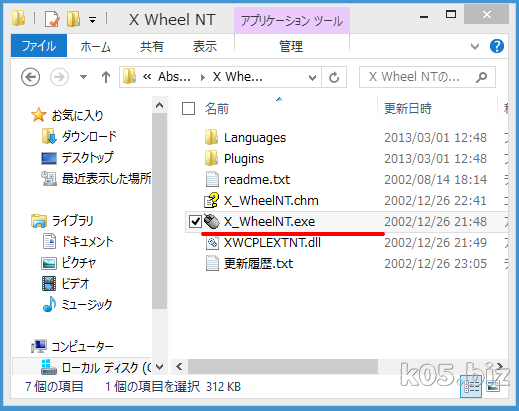The width and height of the screenshot is (519, 411).
Task: Select the Languages folder icon
Action: [x=211, y=137]
